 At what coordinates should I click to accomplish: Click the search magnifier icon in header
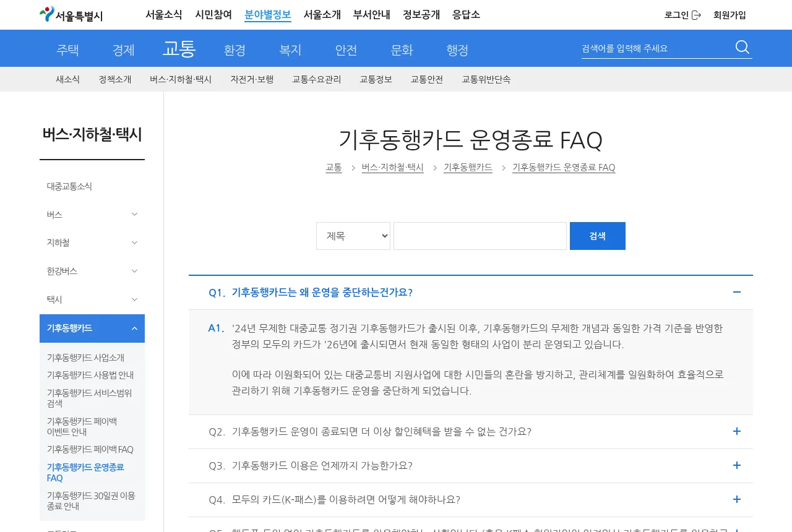[x=742, y=47]
